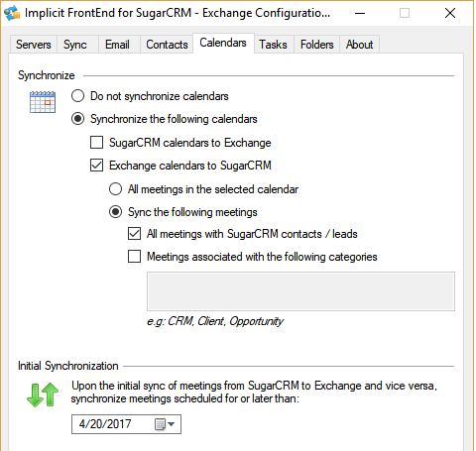Expand the initial sync date dropdown arrow

pyautogui.click(x=172, y=424)
